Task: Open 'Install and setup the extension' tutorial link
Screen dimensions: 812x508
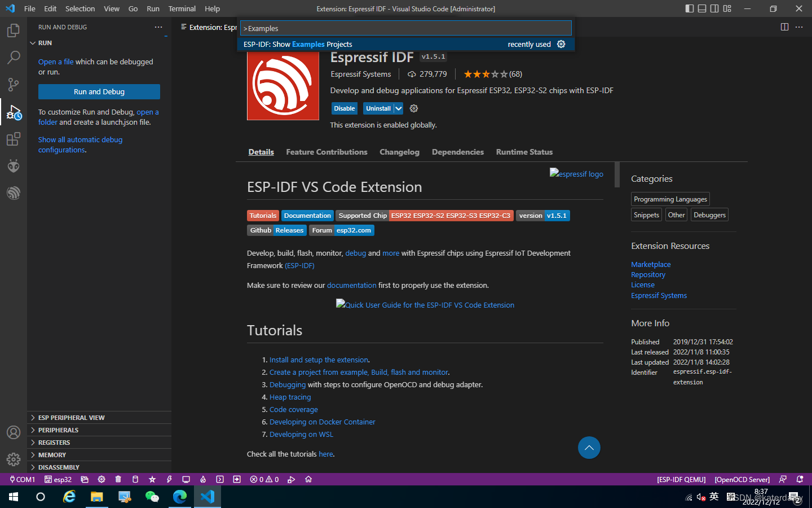Action: point(319,360)
